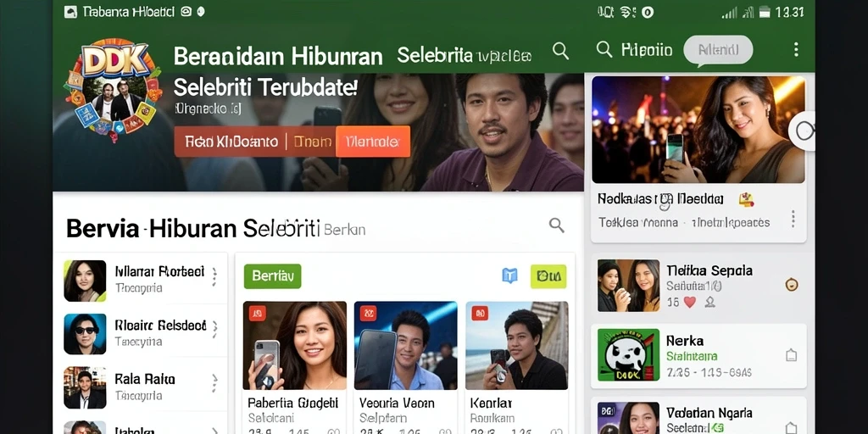
Task: Click the 'Dnam' banner button
Action: tap(312, 142)
